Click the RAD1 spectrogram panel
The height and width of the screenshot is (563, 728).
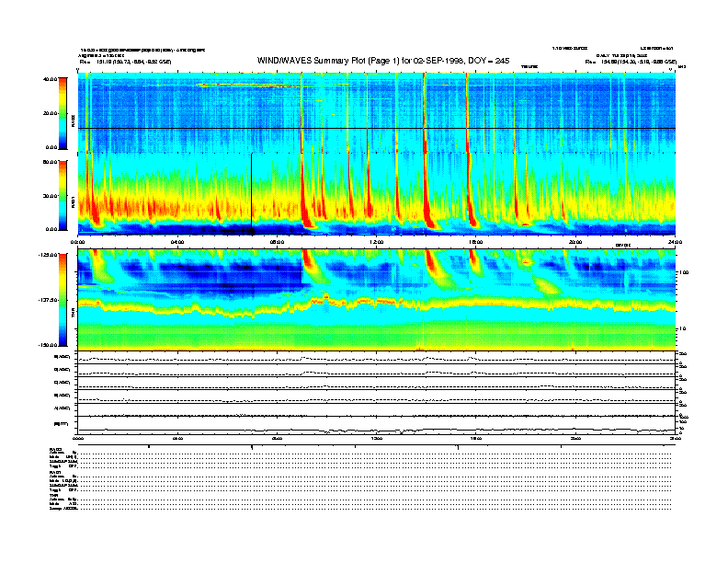(x=377, y=194)
